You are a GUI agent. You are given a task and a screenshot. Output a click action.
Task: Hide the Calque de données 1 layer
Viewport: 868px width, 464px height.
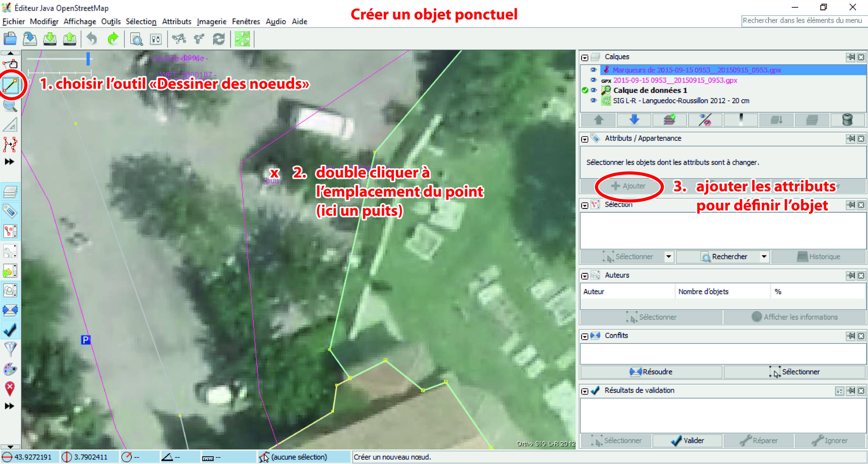click(x=593, y=90)
